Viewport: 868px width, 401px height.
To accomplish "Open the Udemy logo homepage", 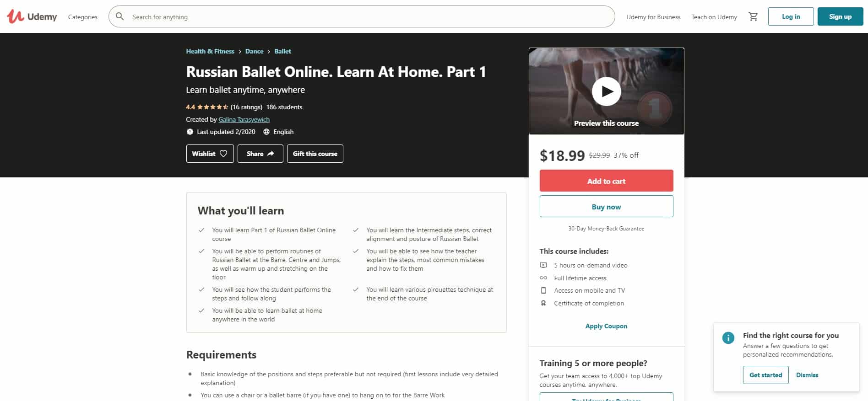I will [x=32, y=16].
